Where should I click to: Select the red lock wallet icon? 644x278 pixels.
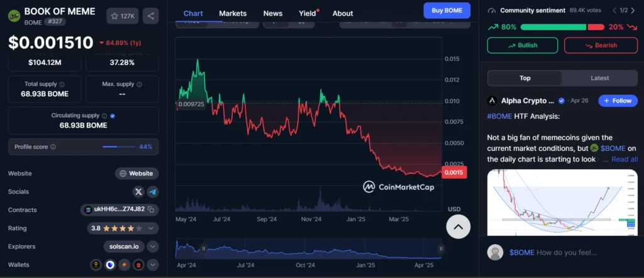click(x=138, y=265)
